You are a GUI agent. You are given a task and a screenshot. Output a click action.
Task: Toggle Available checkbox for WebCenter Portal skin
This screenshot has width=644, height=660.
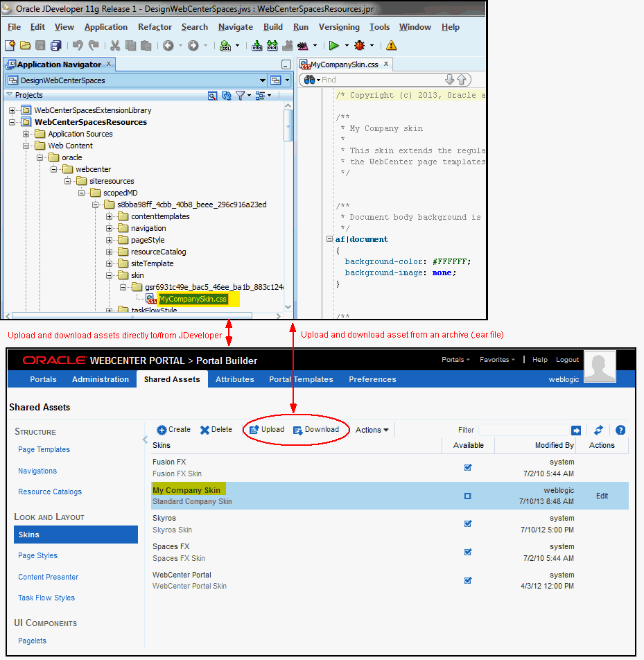click(468, 580)
